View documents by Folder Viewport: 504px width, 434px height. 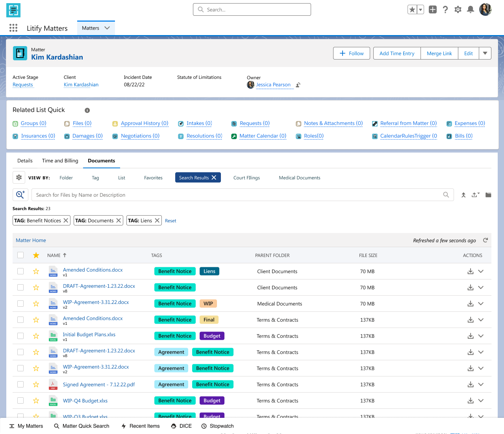(x=66, y=178)
